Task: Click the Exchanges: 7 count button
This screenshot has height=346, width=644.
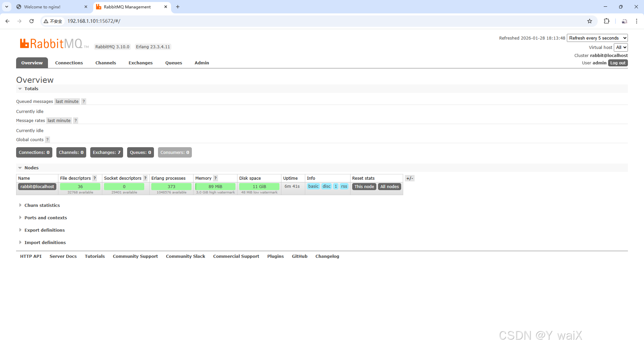Action: tap(107, 153)
